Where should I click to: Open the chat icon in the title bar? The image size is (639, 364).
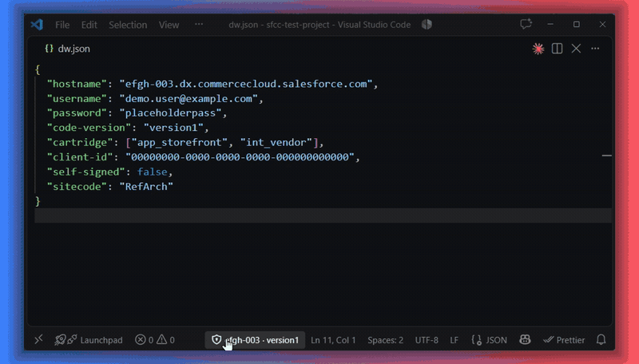526,24
